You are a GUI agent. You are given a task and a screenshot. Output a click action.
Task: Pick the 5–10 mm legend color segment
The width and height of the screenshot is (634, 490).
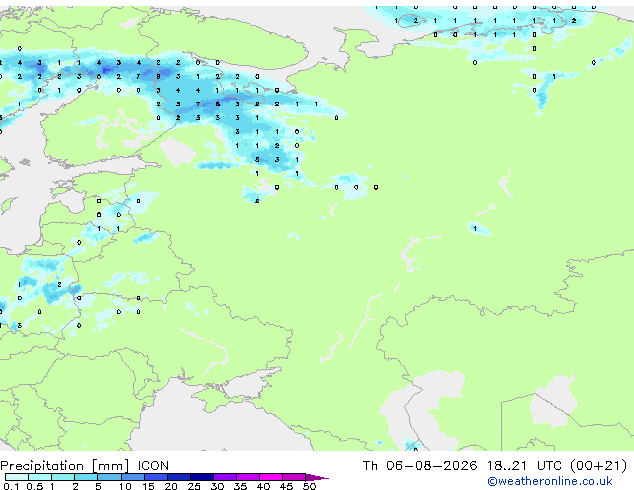pos(109,477)
